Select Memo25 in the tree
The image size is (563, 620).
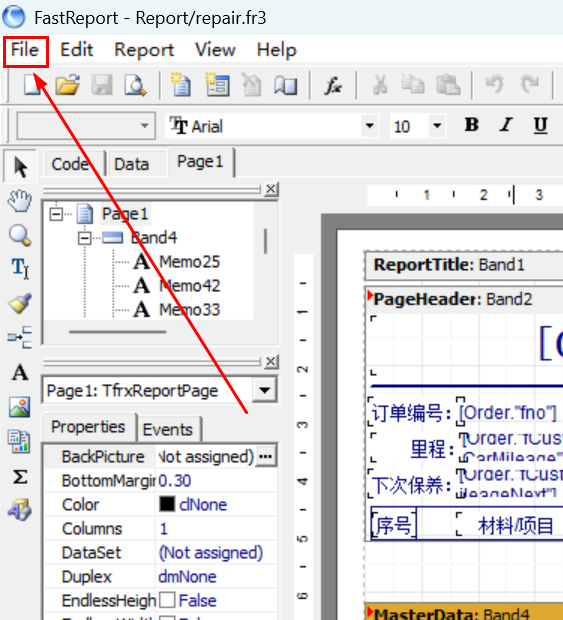(189, 262)
